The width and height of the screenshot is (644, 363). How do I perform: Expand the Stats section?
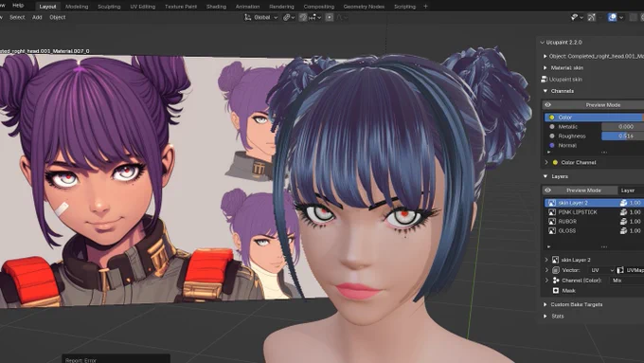[x=545, y=317]
